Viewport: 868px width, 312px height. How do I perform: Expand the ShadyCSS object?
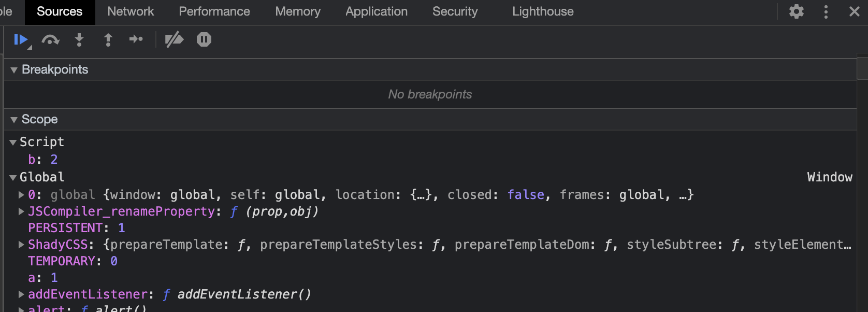click(x=21, y=245)
